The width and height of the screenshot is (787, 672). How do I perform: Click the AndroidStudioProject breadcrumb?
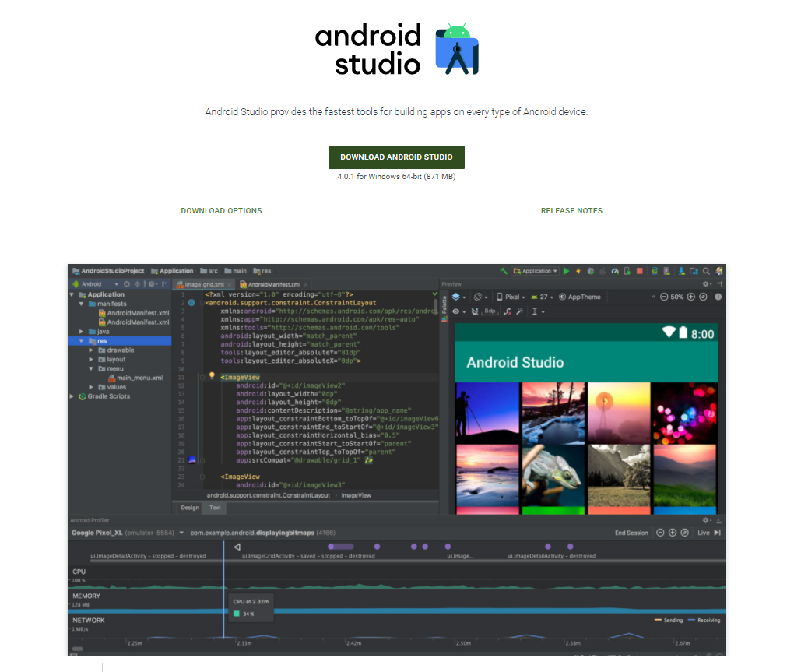coord(108,271)
